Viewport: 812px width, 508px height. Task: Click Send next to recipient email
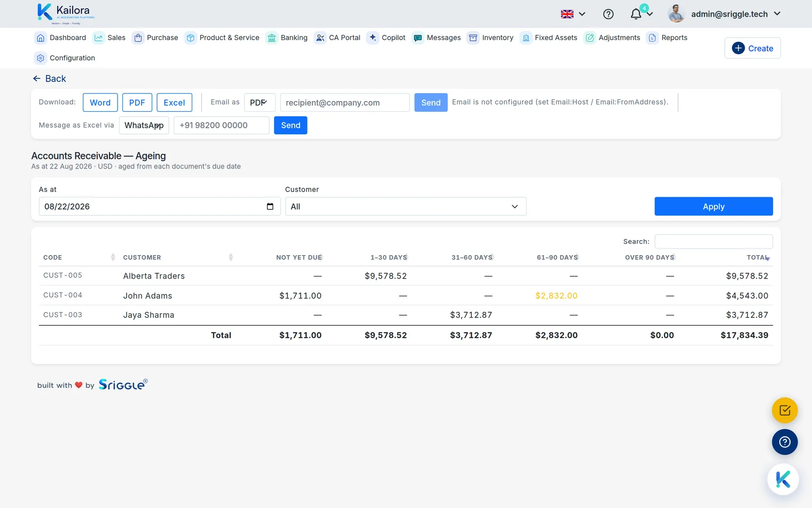pos(431,103)
